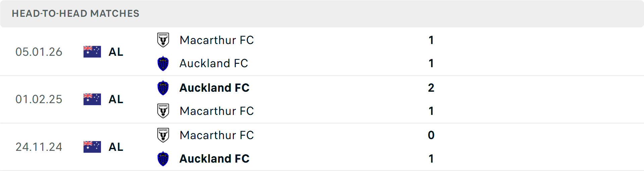This screenshot has height=171, width=644.
Task: Click Macarthur FC crest in 05.01.26 match
Action: [x=163, y=40]
